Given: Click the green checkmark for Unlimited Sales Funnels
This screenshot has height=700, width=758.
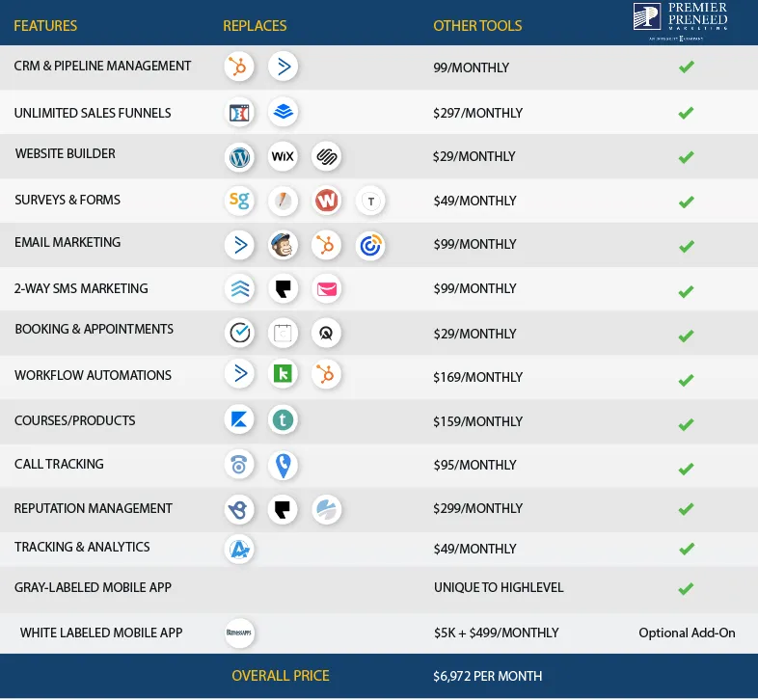Looking at the screenshot, I should (x=686, y=113).
